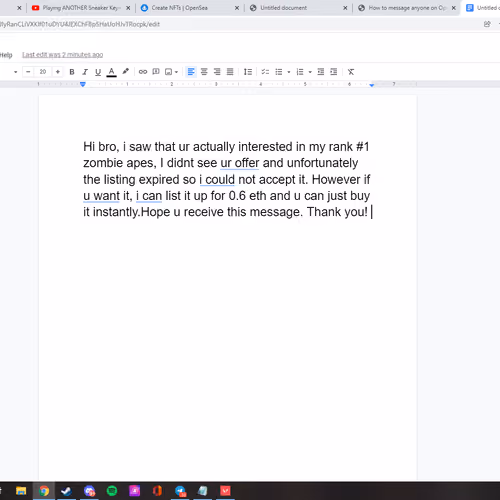Open the 'Last edit was 2 minutes ago' link

(x=63, y=55)
